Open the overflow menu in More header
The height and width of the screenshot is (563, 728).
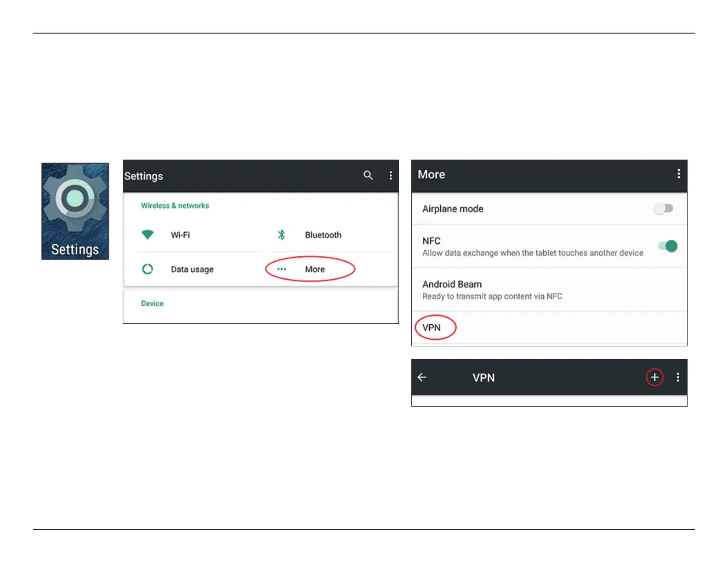tap(678, 174)
